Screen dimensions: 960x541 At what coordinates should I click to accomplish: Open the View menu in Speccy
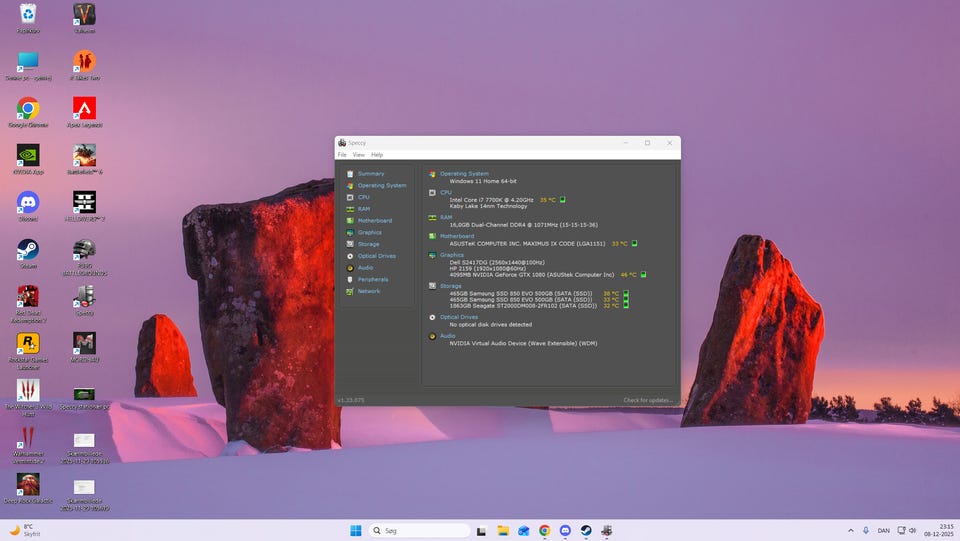(358, 155)
